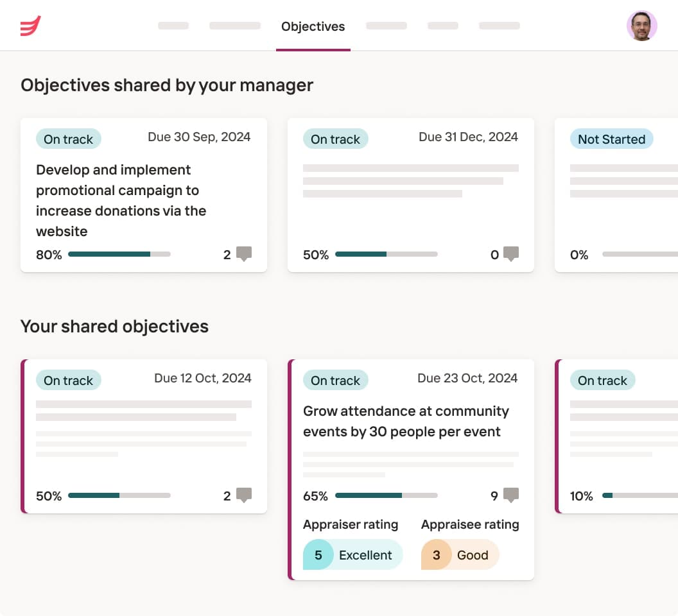Open the Due 31 Dec, 2024 objective card

point(411,195)
